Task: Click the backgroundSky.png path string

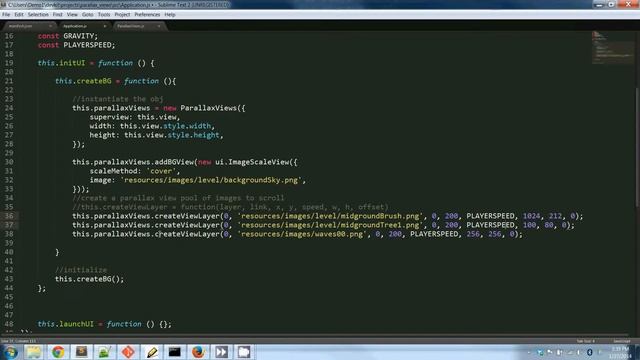Action: tap(212, 180)
